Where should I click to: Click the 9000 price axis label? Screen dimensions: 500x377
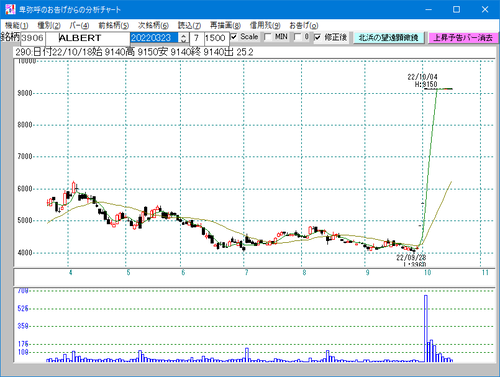coord(25,93)
